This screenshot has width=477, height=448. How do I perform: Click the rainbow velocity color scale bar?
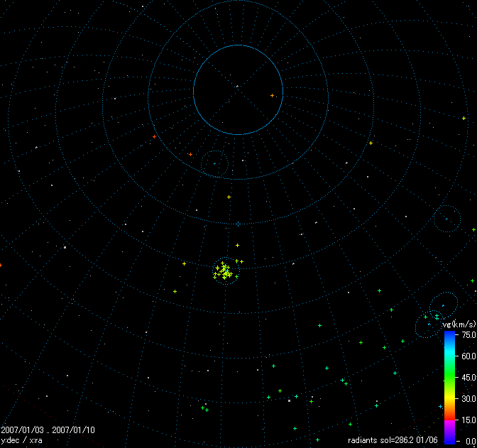[449, 387]
